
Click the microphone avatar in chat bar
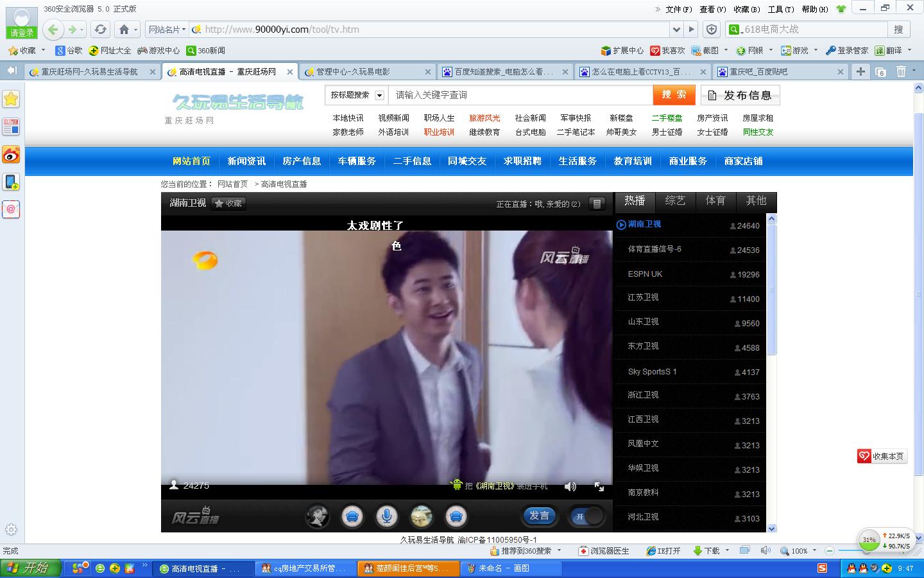click(x=386, y=516)
